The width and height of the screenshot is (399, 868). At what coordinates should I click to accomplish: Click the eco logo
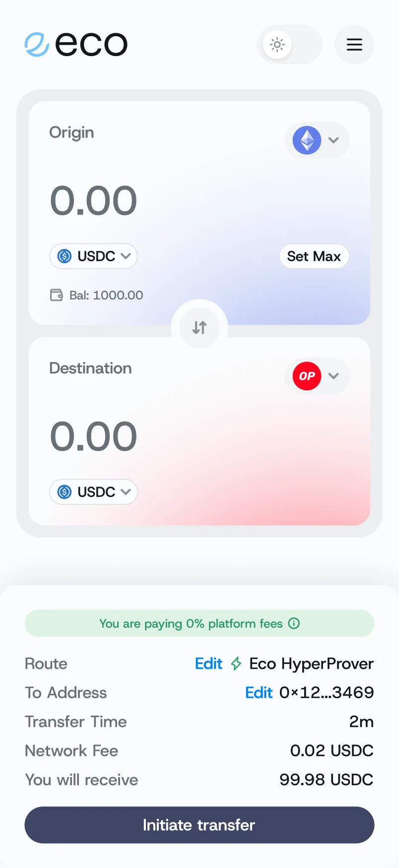pyautogui.click(x=76, y=44)
